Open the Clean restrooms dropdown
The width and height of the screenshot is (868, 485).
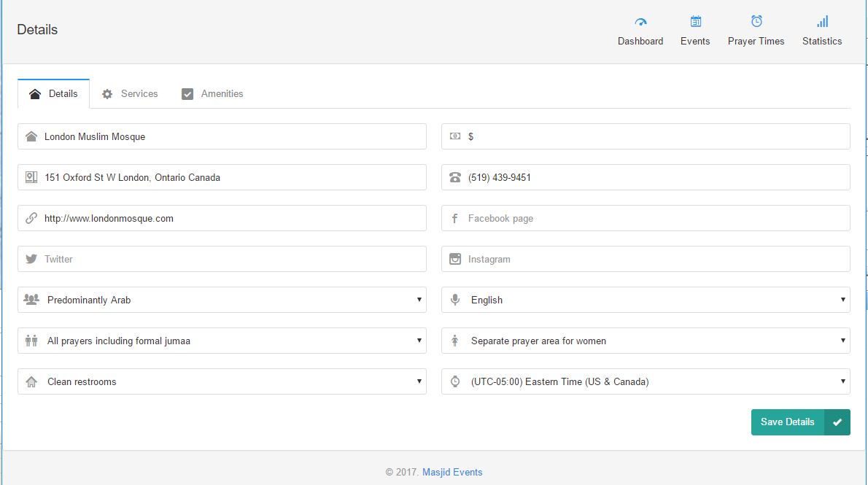click(x=222, y=381)
